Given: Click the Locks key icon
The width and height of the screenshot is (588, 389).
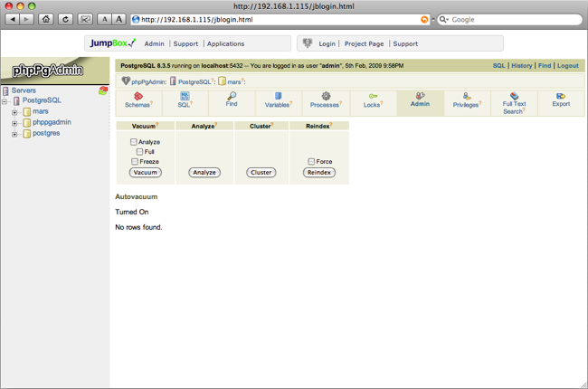Looking at the screenshot, I should pyautogui.click(x=373, y=97).
